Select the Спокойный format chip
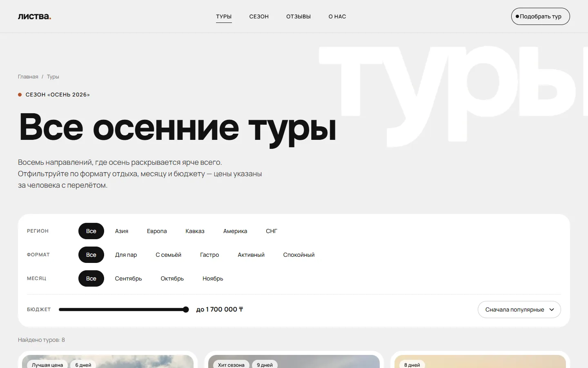 299,255
